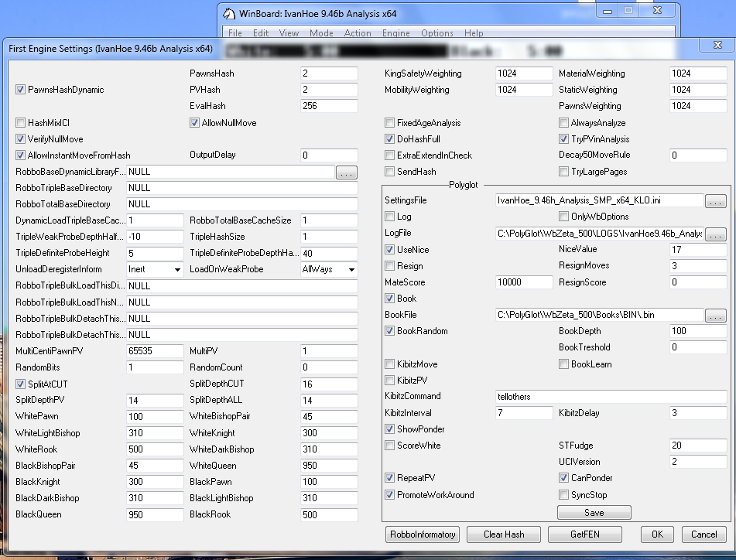This screenshot has height=560, width=736.
Task: Open UnloadDeregisterInform dropdown
Action: pos(155,269)
